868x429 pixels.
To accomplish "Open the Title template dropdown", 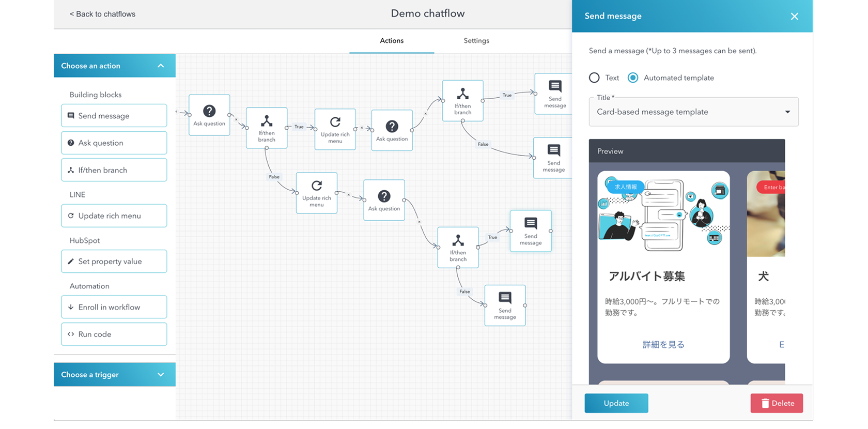I will pyautogui.click(x=693, y=112).
